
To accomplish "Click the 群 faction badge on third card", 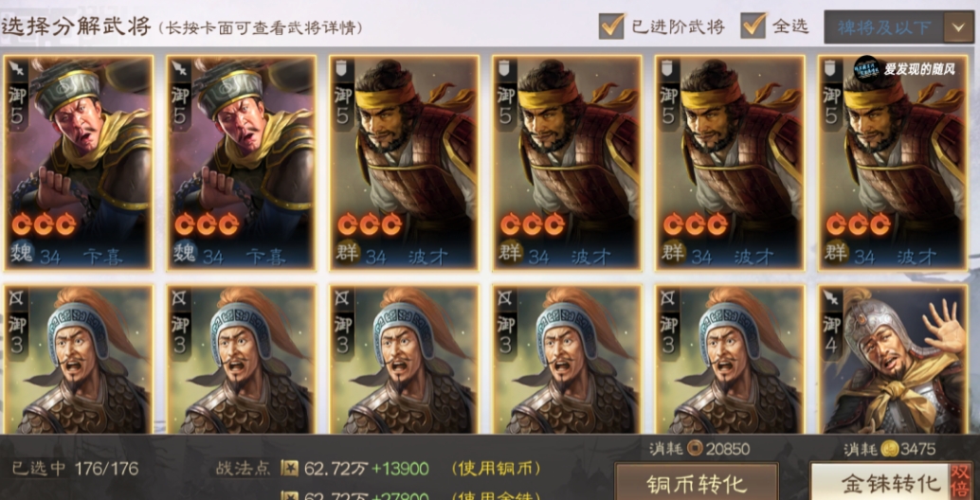I will pyautogui.click(x=347, y=255).
